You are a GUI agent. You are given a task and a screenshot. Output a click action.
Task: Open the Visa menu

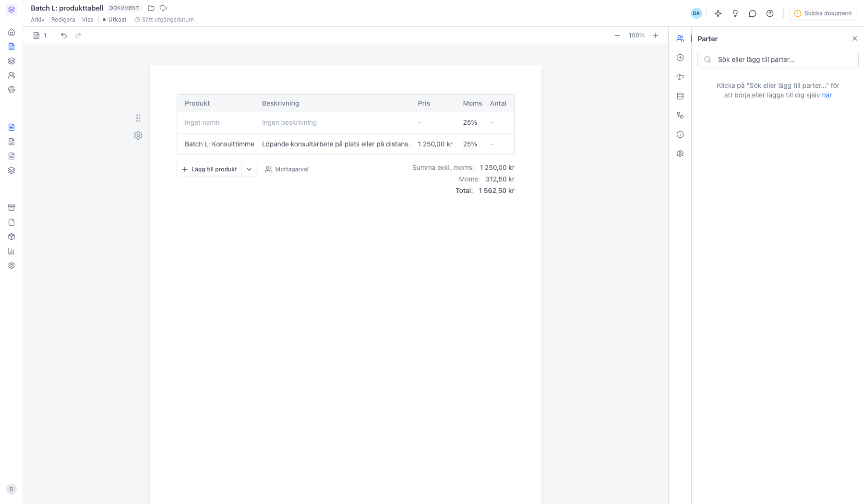pyautogui.click(x=88, y=20)
